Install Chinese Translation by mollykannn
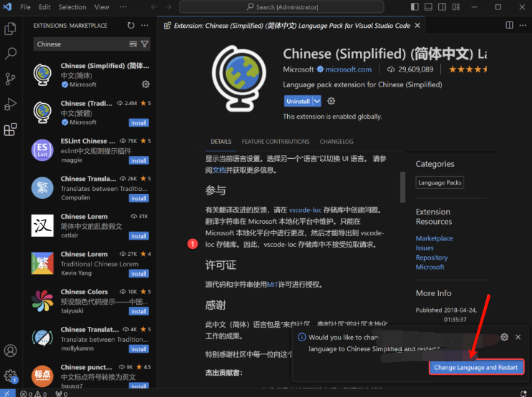This screenshot has height=397, width=532. pos(139,348)
